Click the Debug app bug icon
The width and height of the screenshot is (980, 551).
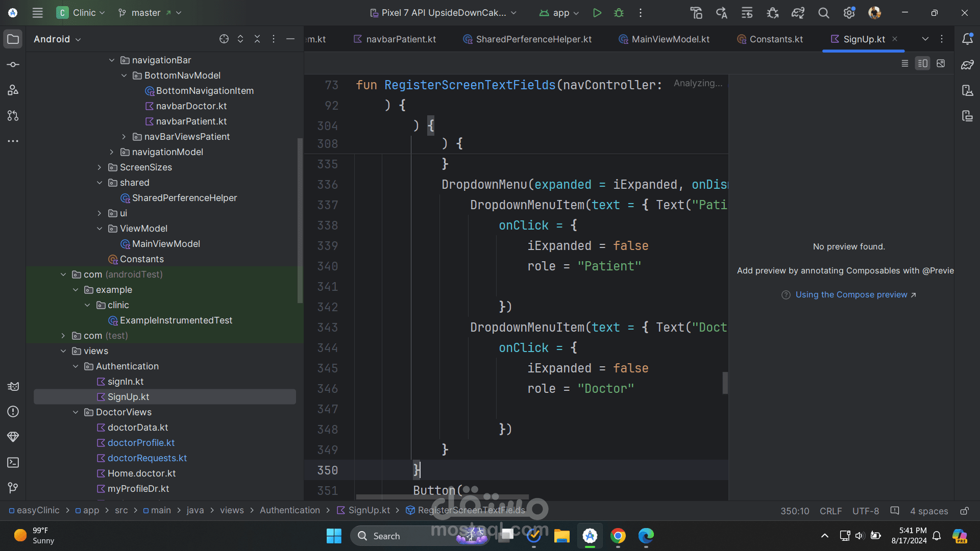click(x=619, y=13)
